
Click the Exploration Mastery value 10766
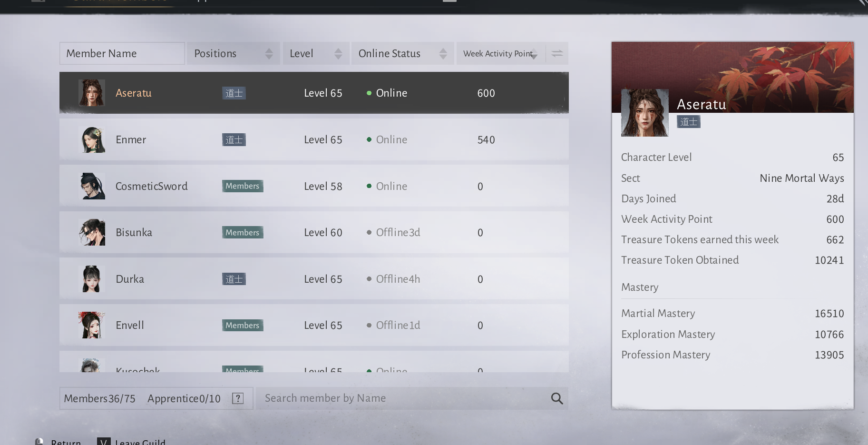[829, 334]
